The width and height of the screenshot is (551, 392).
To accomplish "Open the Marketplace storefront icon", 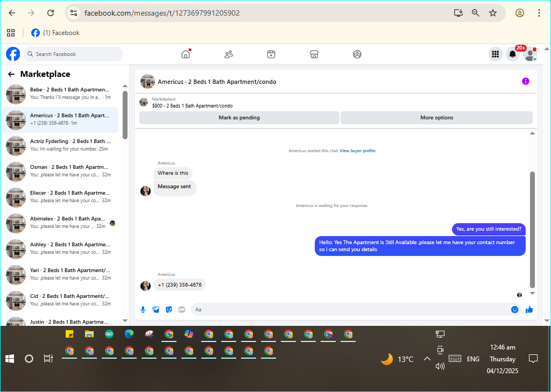I will (314, 54).
